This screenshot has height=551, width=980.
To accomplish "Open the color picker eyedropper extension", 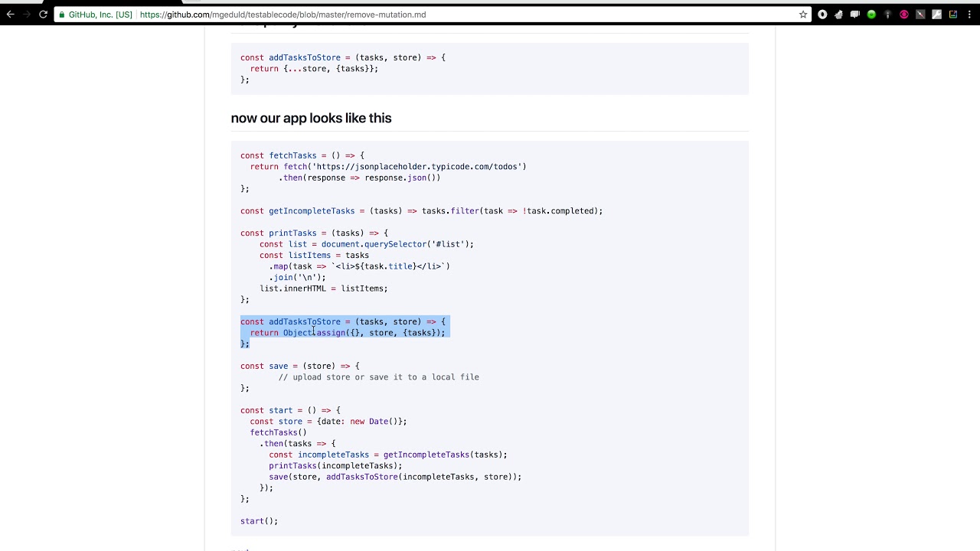I will tap(920, 15).
